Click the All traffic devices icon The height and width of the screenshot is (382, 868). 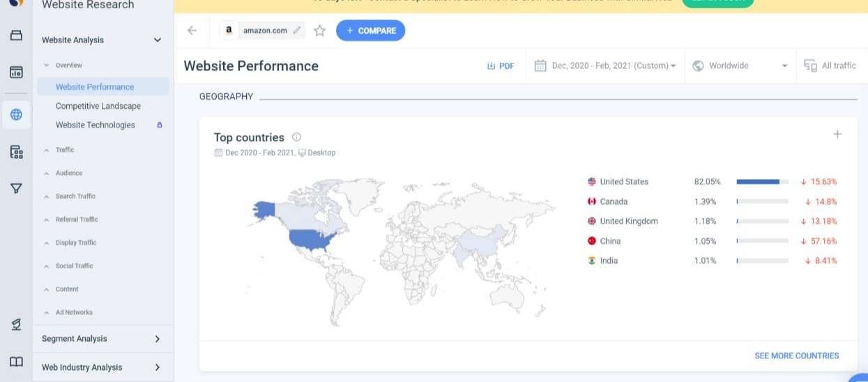pos(810,66)
